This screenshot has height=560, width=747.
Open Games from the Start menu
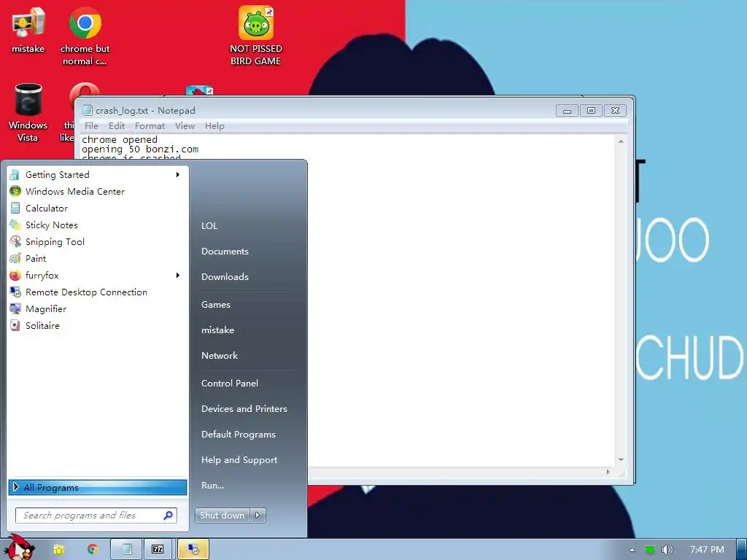click(x=216, y=305)
